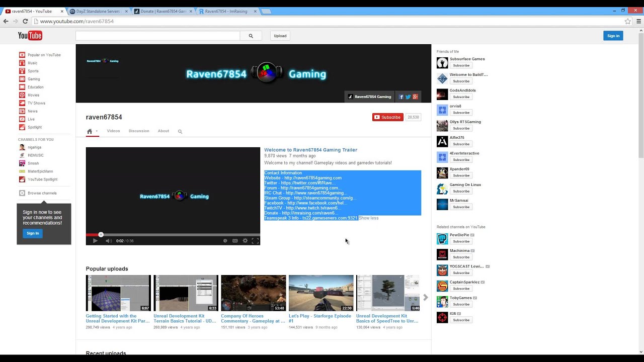Open the Google+ link in channel banner
This screenshot has width=644, height=362.
[x=415, y=97]
